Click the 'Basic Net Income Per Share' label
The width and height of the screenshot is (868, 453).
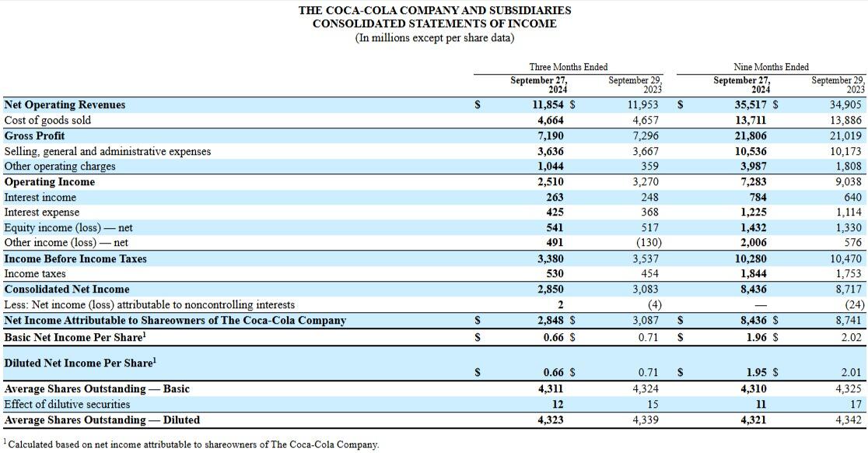[x=75, y=337]
